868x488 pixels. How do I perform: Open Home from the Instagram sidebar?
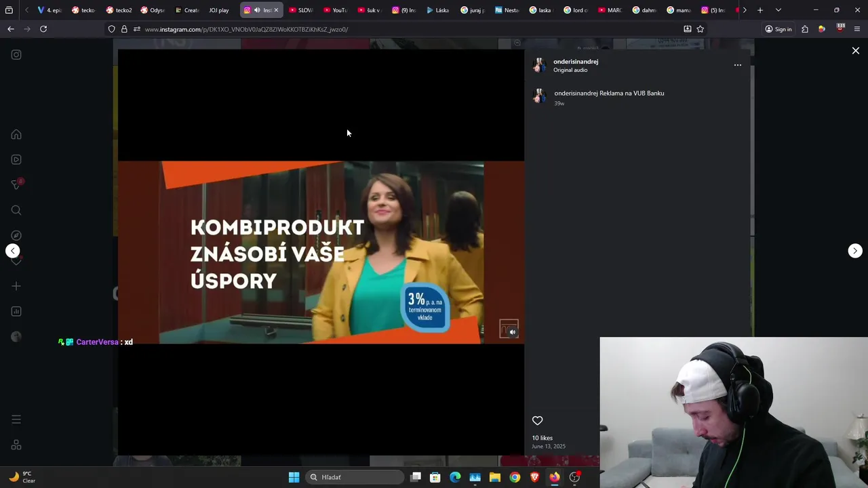pos(16,134)
